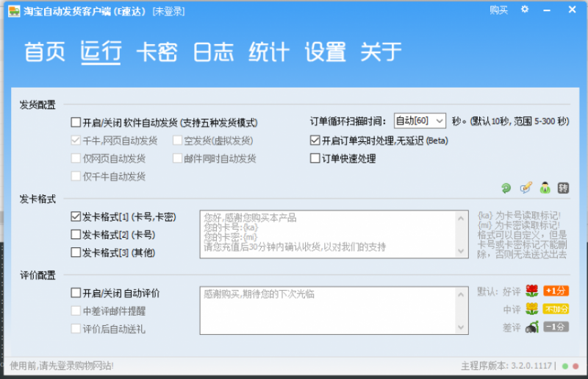Tick the 订单快速处理 checkbox

tap(315, 158)
